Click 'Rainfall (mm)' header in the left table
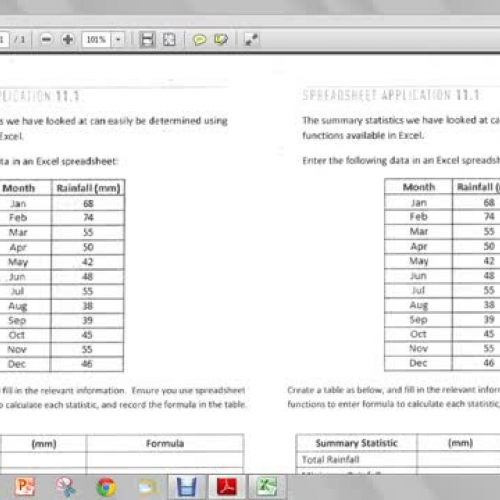This screenshot has height=500, width=500. [x=88, y=188]
